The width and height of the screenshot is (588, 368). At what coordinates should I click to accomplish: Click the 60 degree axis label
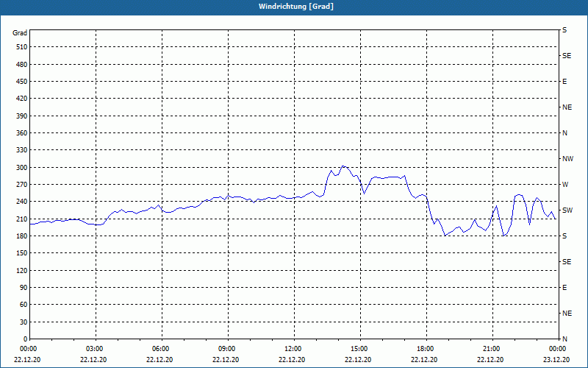[24, 304]
